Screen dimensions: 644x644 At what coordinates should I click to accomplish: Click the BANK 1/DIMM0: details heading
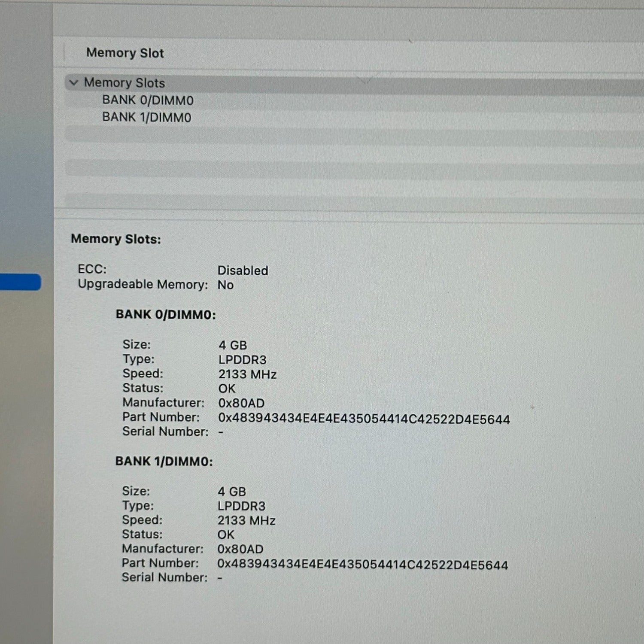[x=164, y=462]
